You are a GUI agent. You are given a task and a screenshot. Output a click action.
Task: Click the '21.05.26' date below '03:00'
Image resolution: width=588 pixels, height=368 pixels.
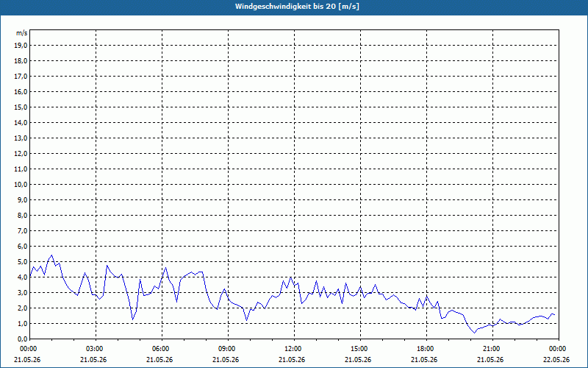93,359
